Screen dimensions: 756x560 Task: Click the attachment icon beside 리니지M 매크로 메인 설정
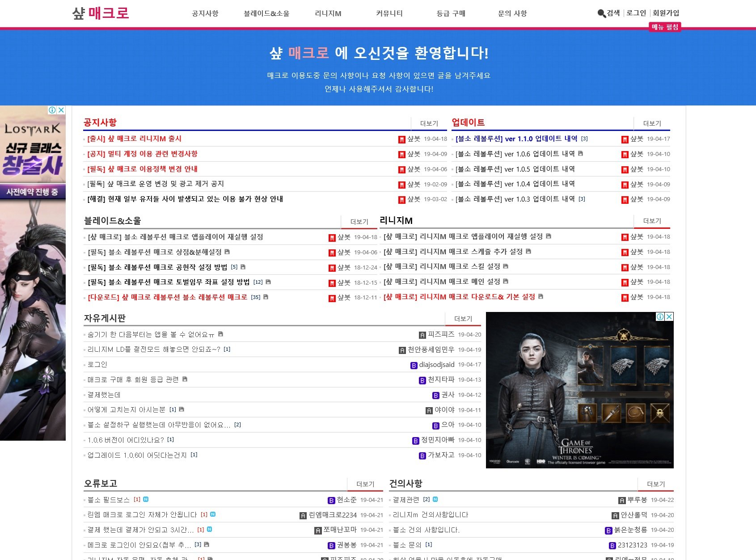[506, 281]
